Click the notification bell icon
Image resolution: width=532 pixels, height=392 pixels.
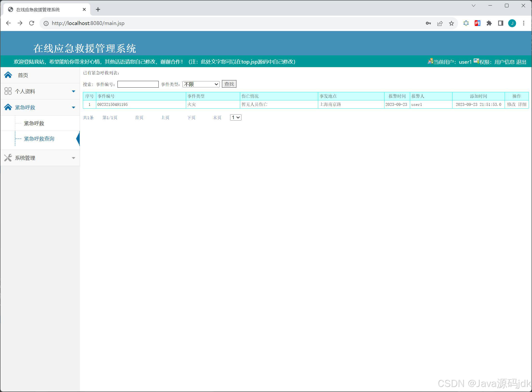point(466,23)
